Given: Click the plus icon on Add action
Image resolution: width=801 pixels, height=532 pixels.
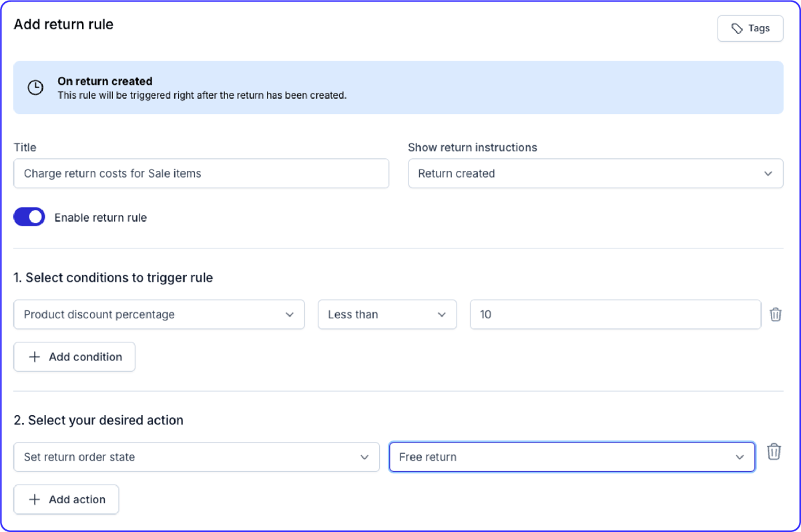Looking at the screenshot, I should pyautogui.click(x=34, y=499).
